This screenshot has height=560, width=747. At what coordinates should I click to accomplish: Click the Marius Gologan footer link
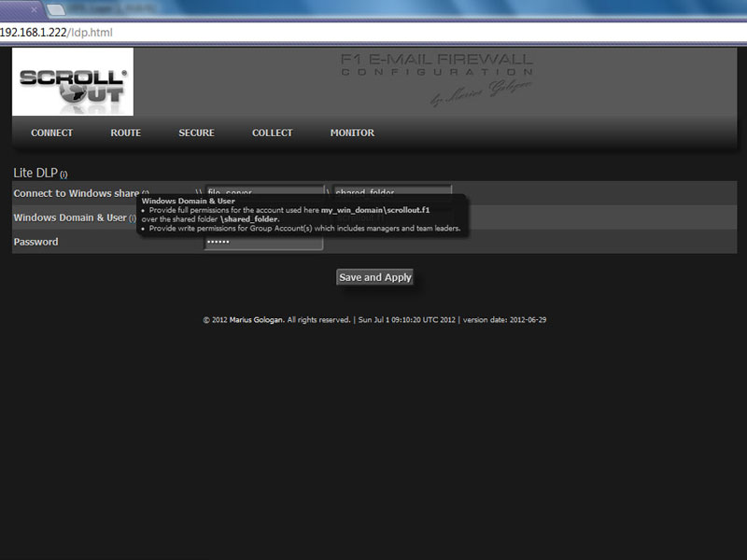[256, 319]
